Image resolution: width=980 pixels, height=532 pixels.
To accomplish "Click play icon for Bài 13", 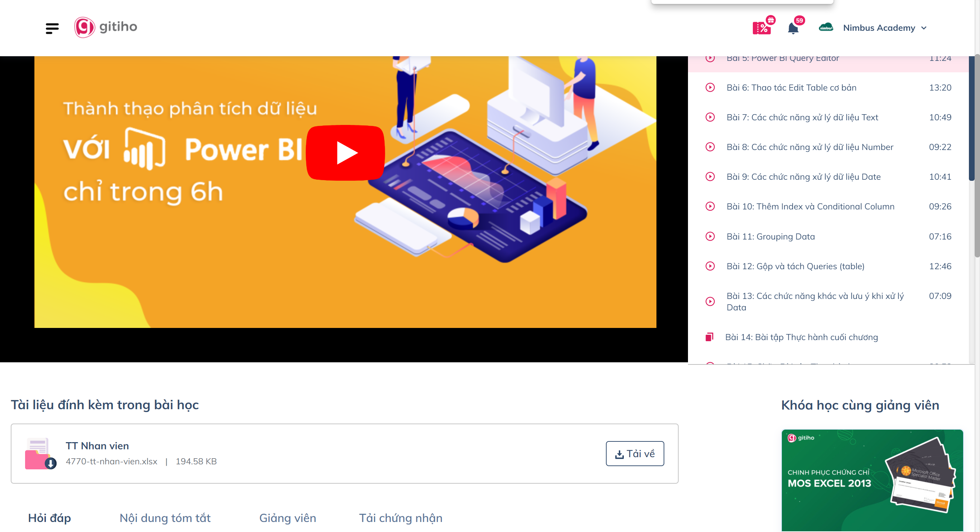I will point(710,301).
